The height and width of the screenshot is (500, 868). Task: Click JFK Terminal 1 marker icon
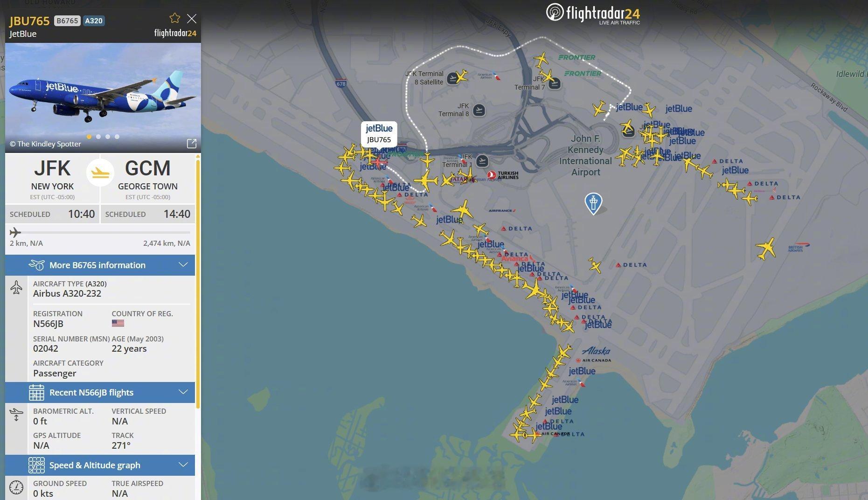[x=482, y=161]
